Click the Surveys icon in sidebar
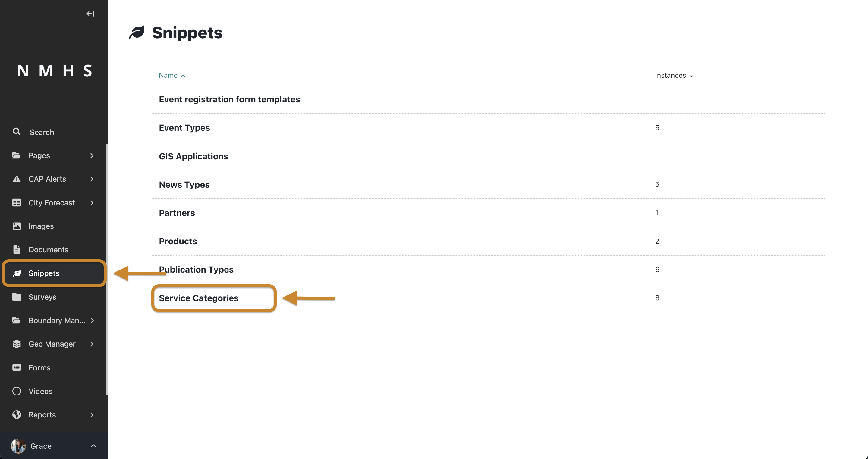The height and width of the screenshot is (459, 868). [15, 297]
